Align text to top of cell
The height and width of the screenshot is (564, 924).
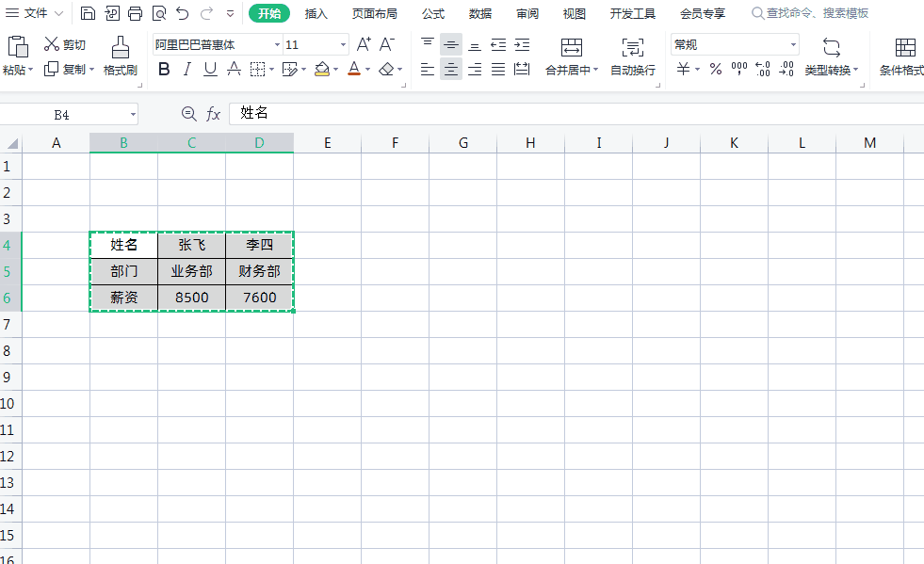428,44
